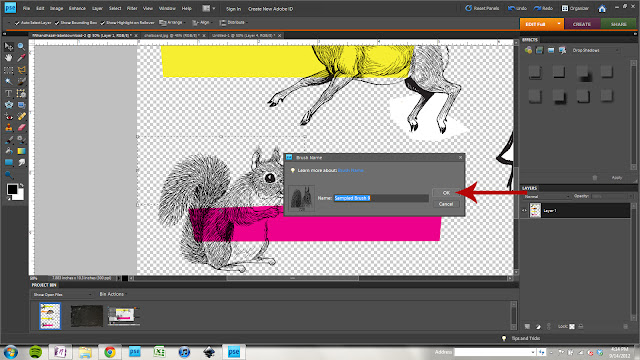The height and width of the screenshot is (360, 640).
Task: Toggle Auto Select Layer checkbox
Action: tap(17, 23)
